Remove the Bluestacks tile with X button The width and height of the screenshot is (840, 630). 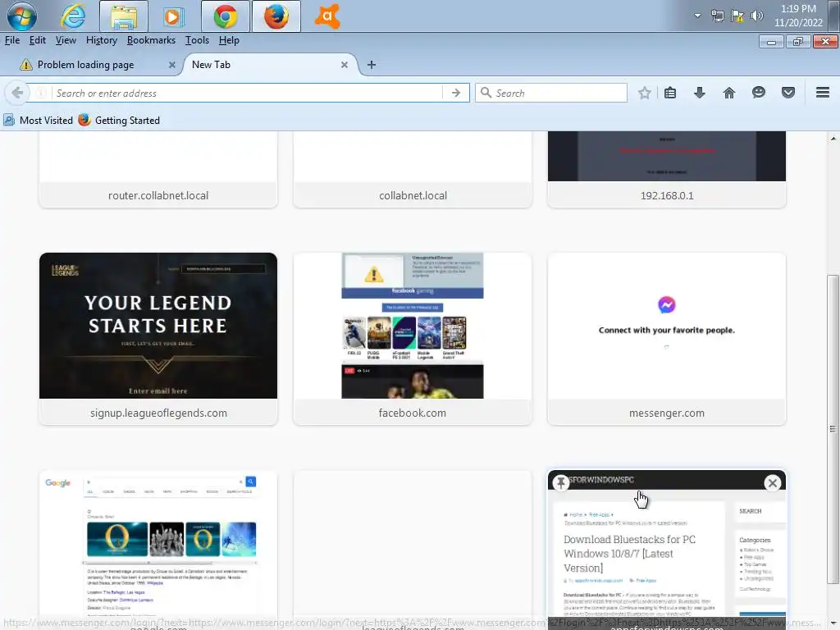(x=772, y=483)
